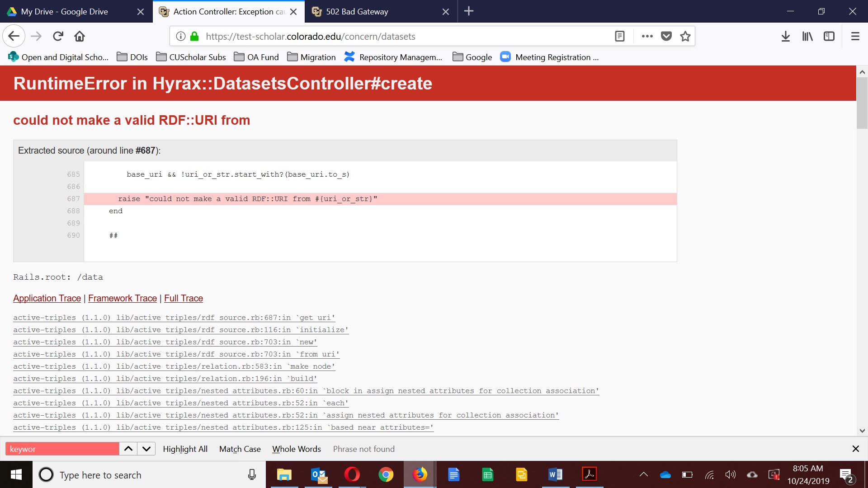Open the Firefox hamburger menu

pyautogui.click(x=855, y=36)
